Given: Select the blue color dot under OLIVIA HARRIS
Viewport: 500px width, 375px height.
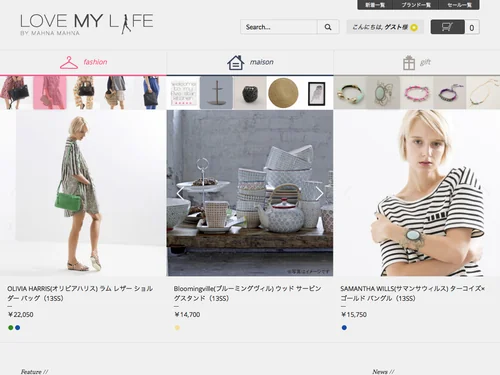Looking at the screenshot, I should coord(18,328).
